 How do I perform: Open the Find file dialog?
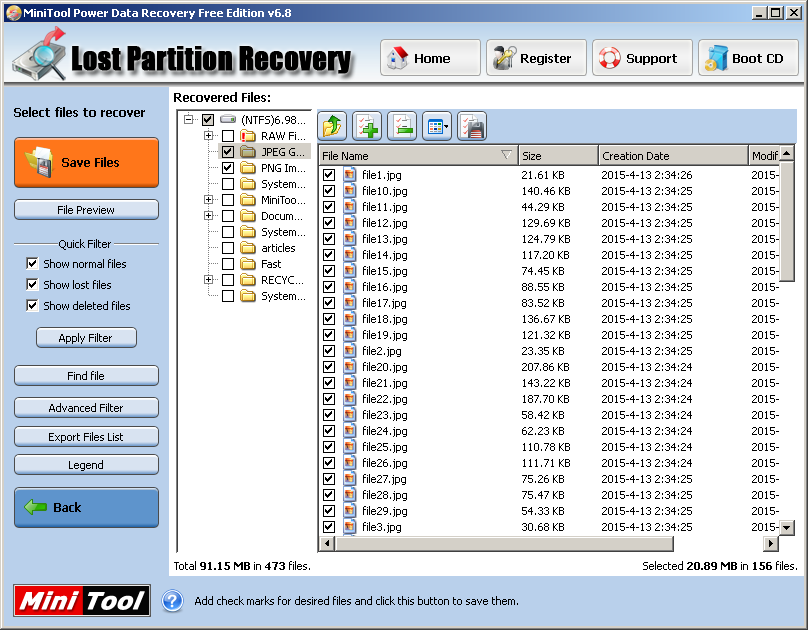tap(87, 376)
